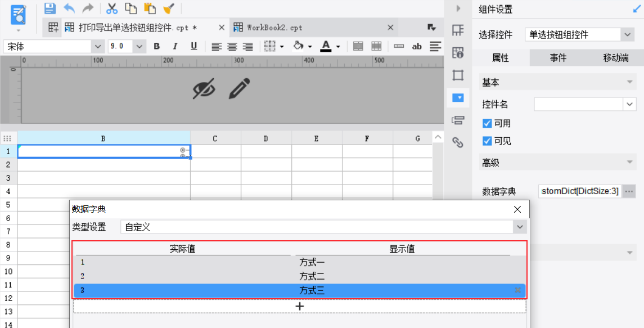This screenshot has height=328, width=644.
Task: Click the Copy icon
Action: (130, 8)
